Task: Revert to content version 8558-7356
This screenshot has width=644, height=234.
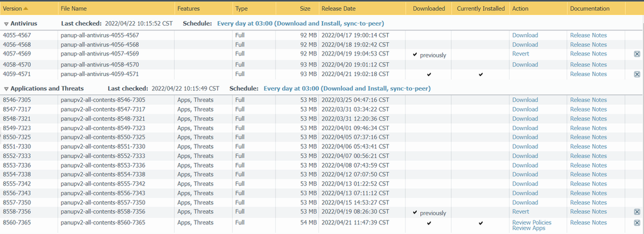Action: (x=520, y=212)
